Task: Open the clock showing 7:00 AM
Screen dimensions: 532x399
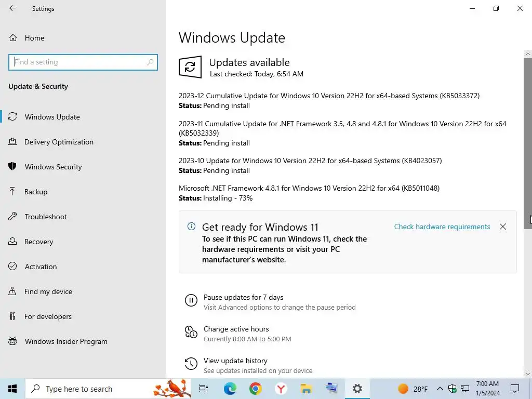Action: click(x=487, y=389)
